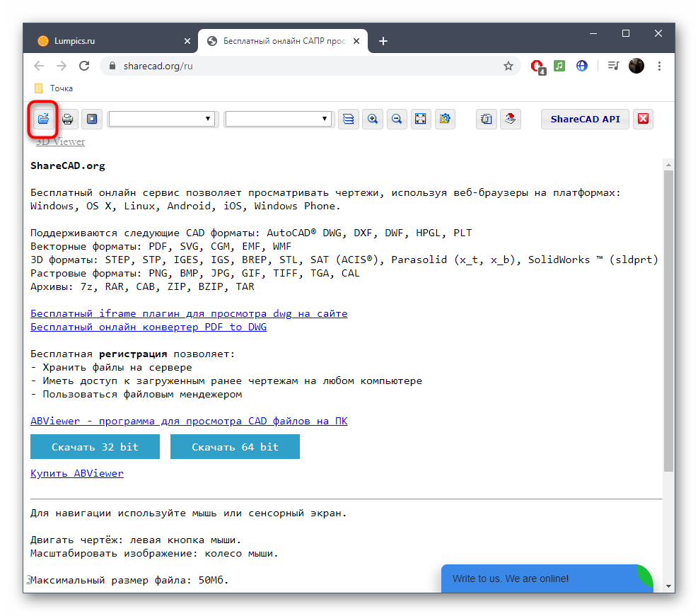Image resolution: width=698 pixels, height=616 pixels.
Task: Click the copy documents icon in the toolbar
Action: click(486, 119)
